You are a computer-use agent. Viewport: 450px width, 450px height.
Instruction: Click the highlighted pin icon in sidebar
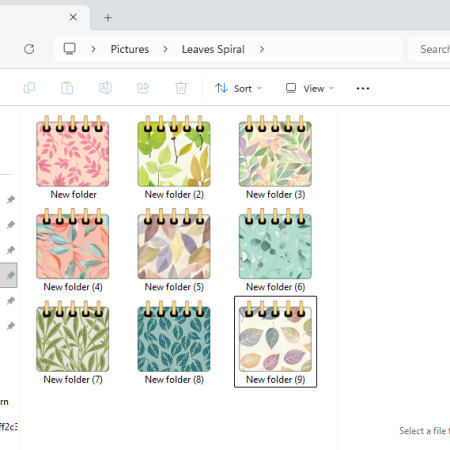coord(11,275)
